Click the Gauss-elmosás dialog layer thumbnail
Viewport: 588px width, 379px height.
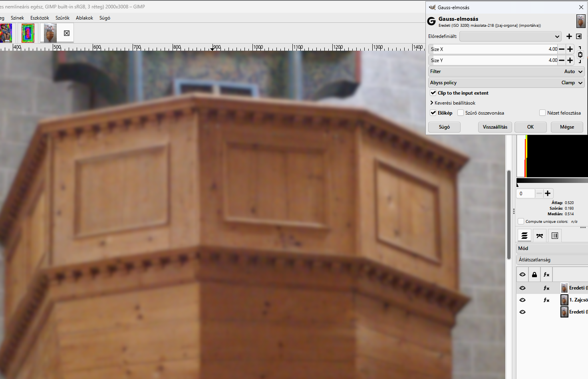pos(581,21)
